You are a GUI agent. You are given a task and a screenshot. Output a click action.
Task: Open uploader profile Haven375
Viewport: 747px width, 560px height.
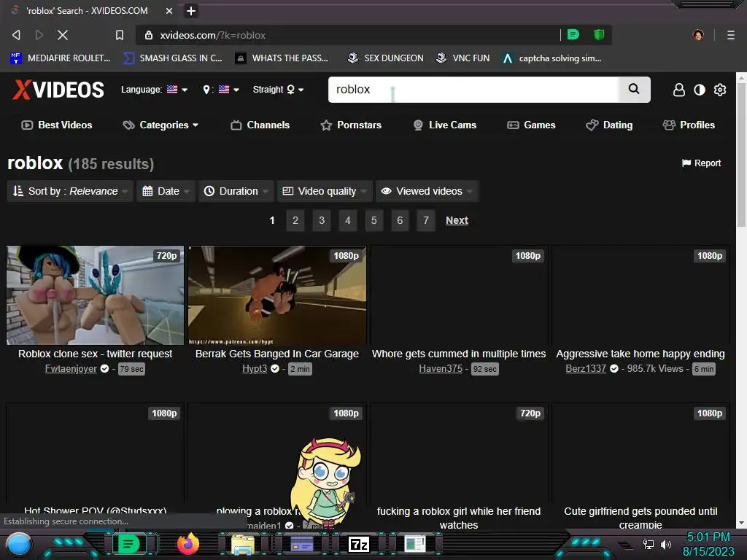pyautogui.click(x=441, y=368)
